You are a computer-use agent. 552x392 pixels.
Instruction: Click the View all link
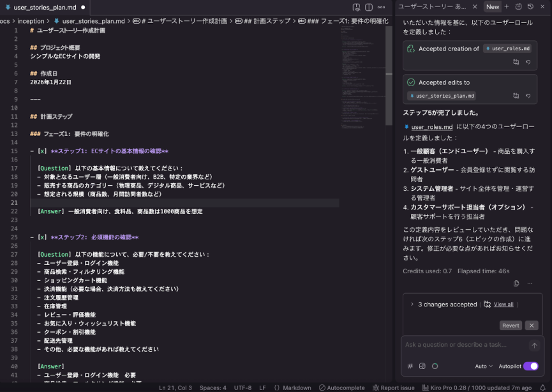(504, 304)
